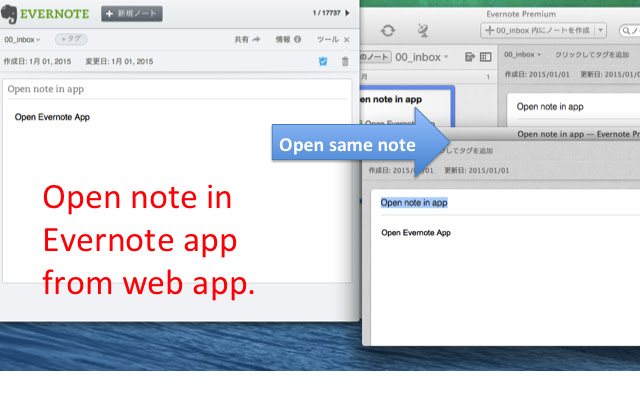
Task: Select the 'Open note in app' note card in list
Action: (407, 109)
